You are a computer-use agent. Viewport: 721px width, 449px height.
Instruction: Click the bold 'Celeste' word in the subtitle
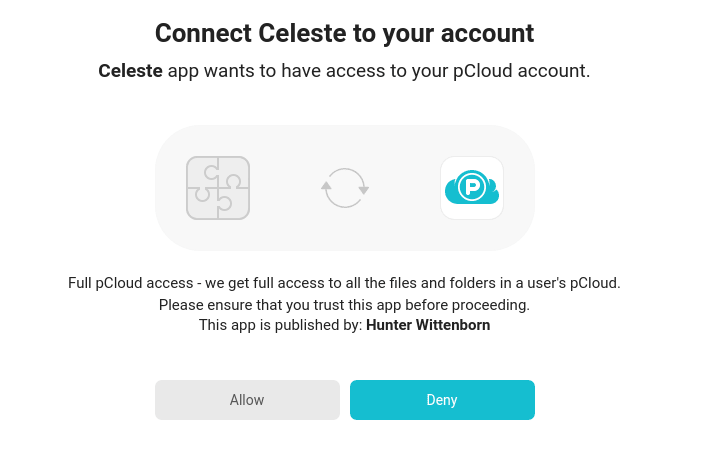(x=130, y=71)
